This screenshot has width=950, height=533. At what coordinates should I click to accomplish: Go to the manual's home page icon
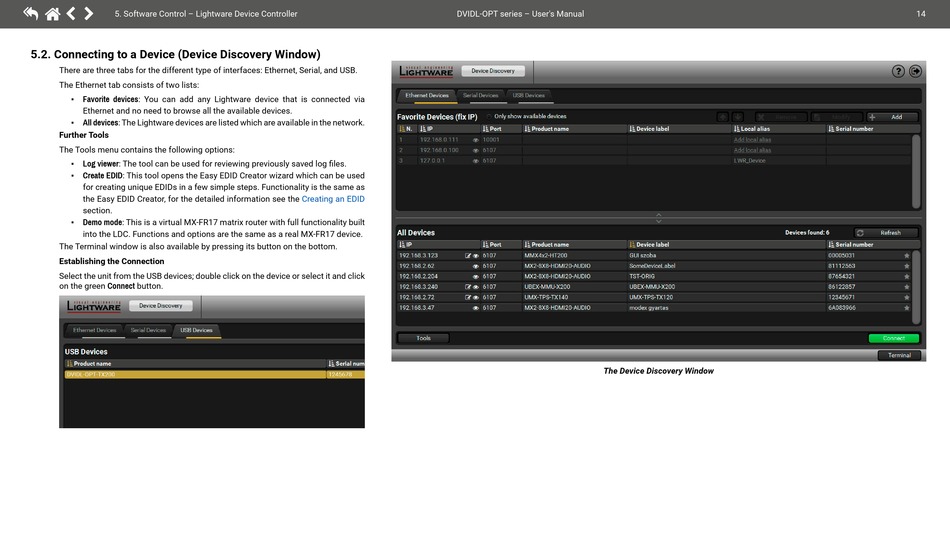(x=52, y=13)
